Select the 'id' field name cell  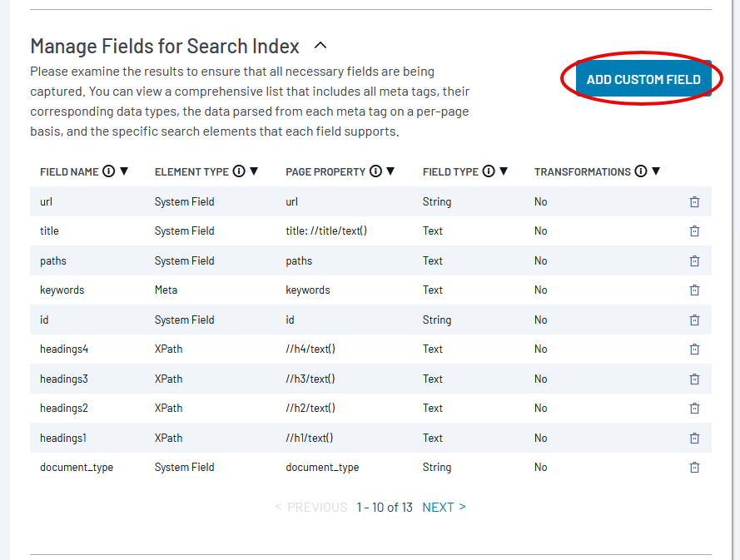44,320
